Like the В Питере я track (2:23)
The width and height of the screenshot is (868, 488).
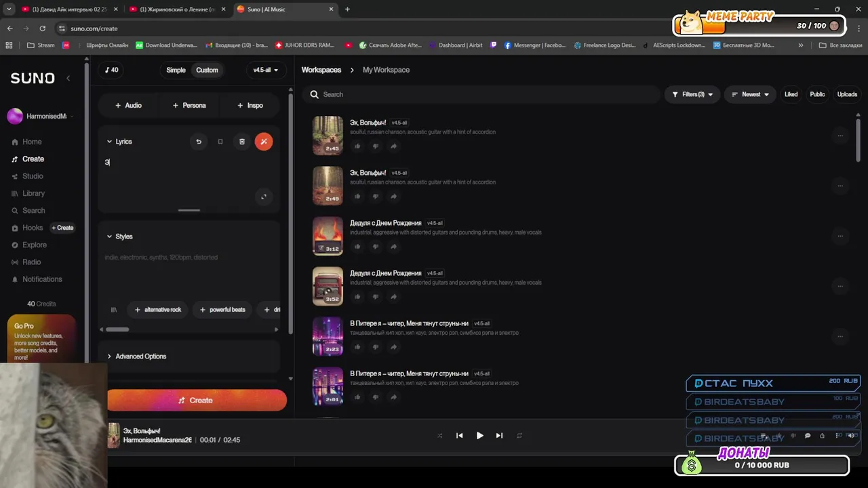pyautogui.click(x=357, y=347)
